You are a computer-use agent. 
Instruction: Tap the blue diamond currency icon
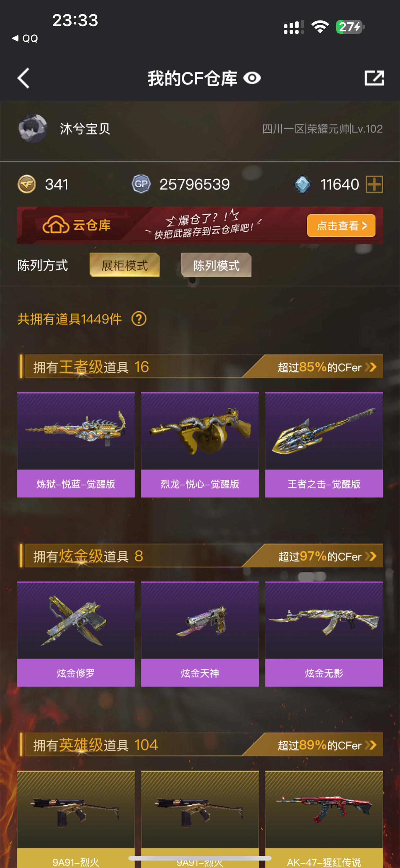(x=302, y=184)
